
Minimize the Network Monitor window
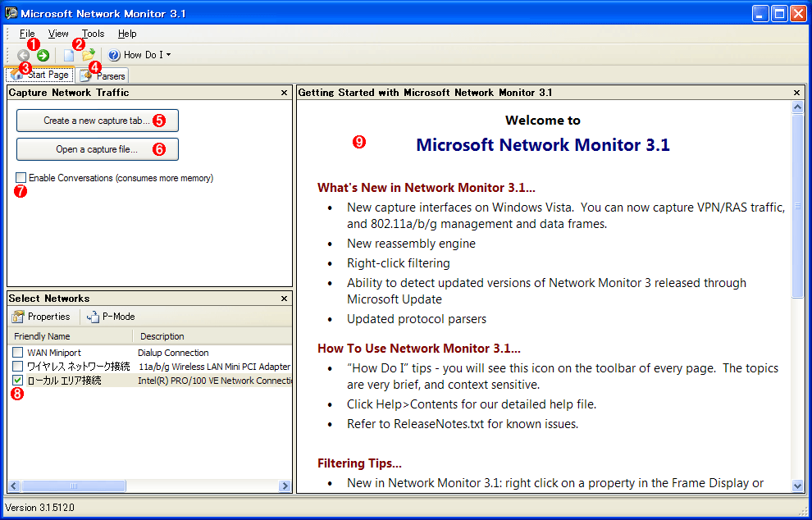pyautogui.click(x=760, y=13)
